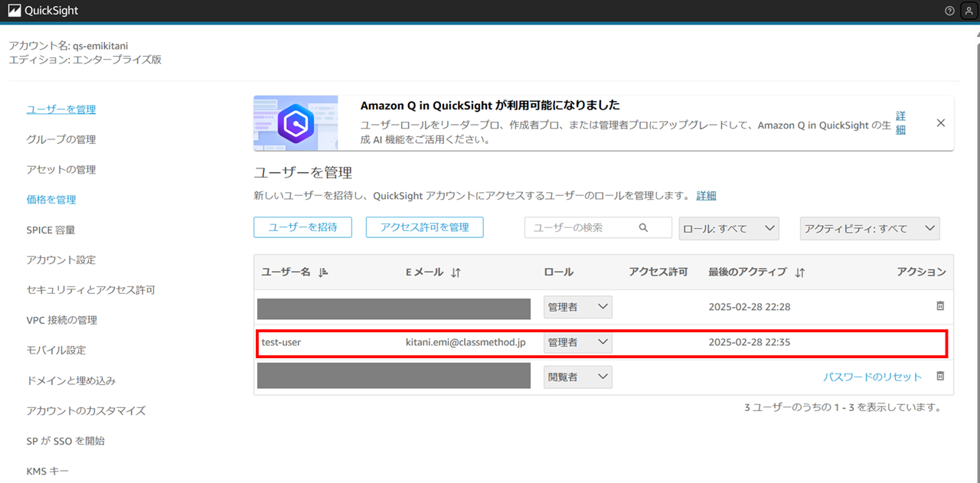Viewport: 980px width, 483px height.
Task: Open 価格を管理 in the sidebar
Action: click(x=51, y=200)
